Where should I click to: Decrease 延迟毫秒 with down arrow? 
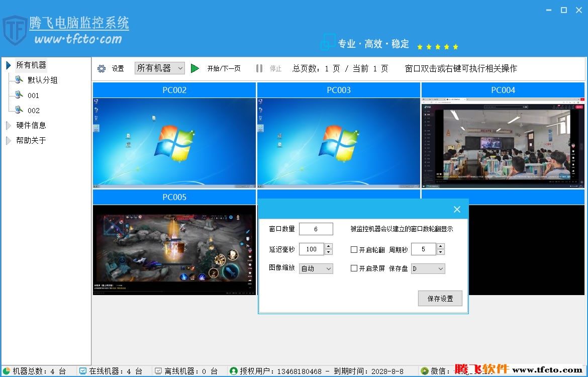point(329,252)
